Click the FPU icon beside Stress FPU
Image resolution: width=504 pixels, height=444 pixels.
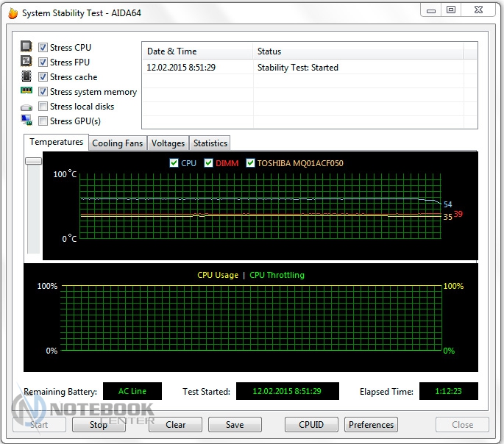26,62
